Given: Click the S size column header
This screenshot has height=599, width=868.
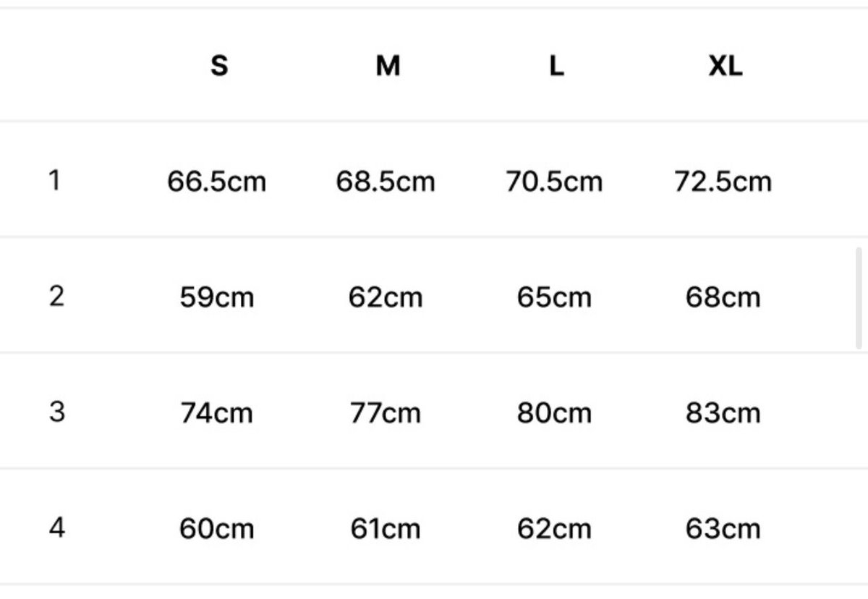Looking at the screenshot, I should pos(218,66).
